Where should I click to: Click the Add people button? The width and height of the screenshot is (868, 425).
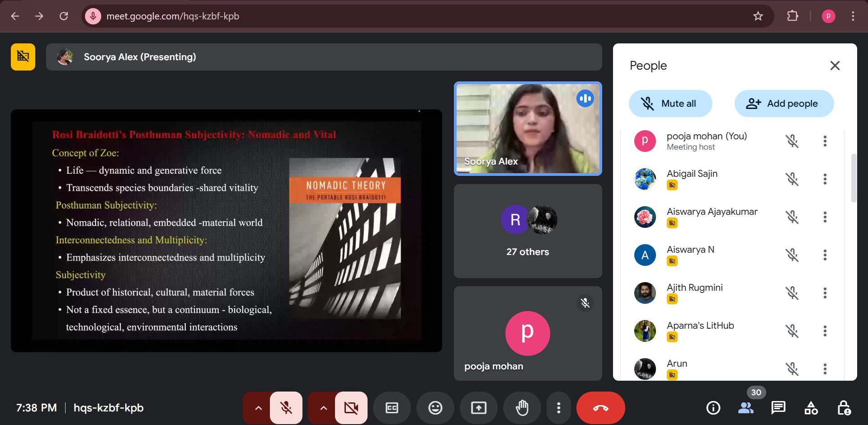(x=784, y=104)
